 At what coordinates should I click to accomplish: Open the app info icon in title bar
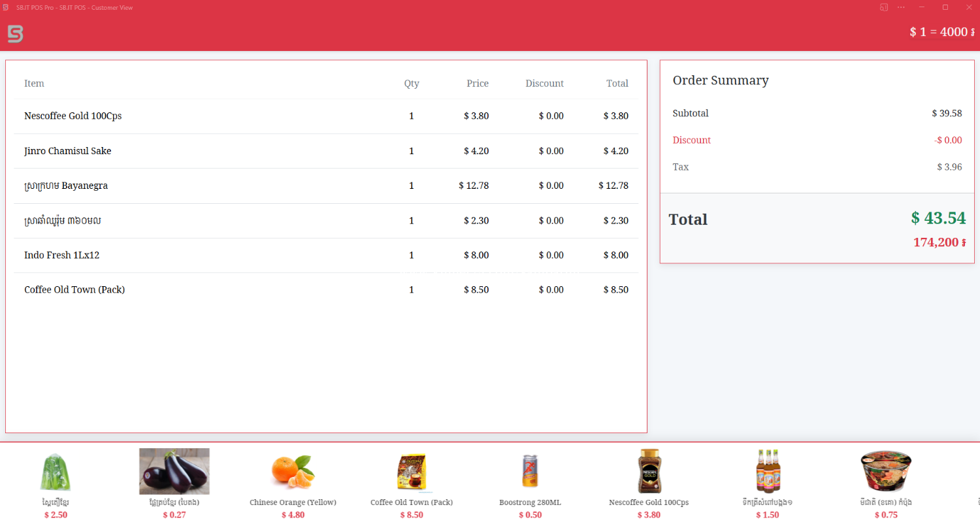point(883,7)
